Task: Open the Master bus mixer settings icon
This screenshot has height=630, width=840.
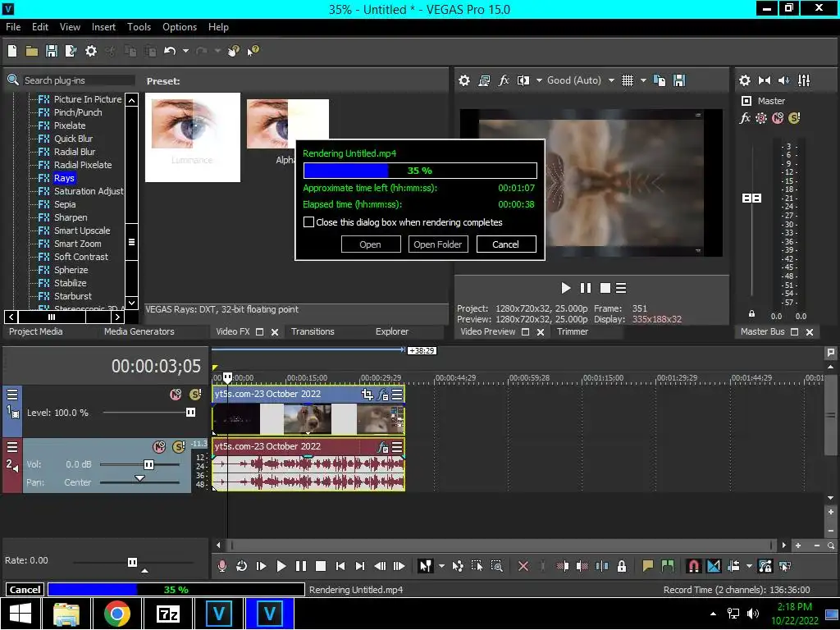Action: click(804, 80)
